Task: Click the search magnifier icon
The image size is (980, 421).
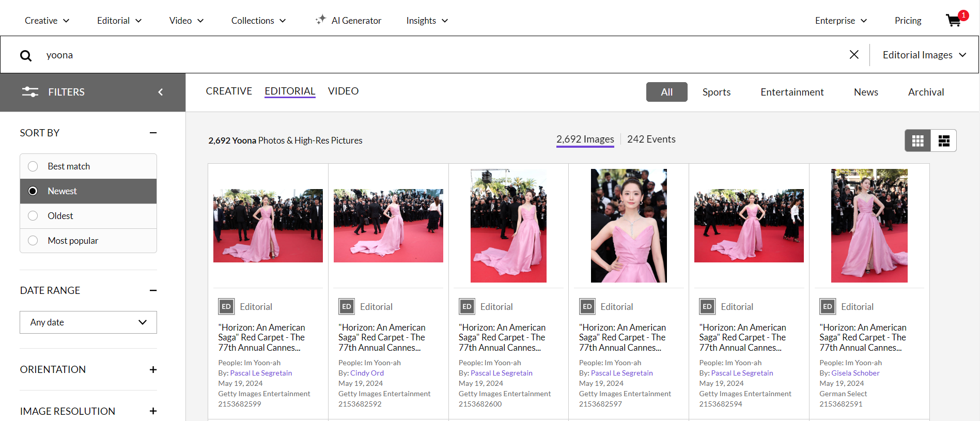Action: click(x=26, y=55)
